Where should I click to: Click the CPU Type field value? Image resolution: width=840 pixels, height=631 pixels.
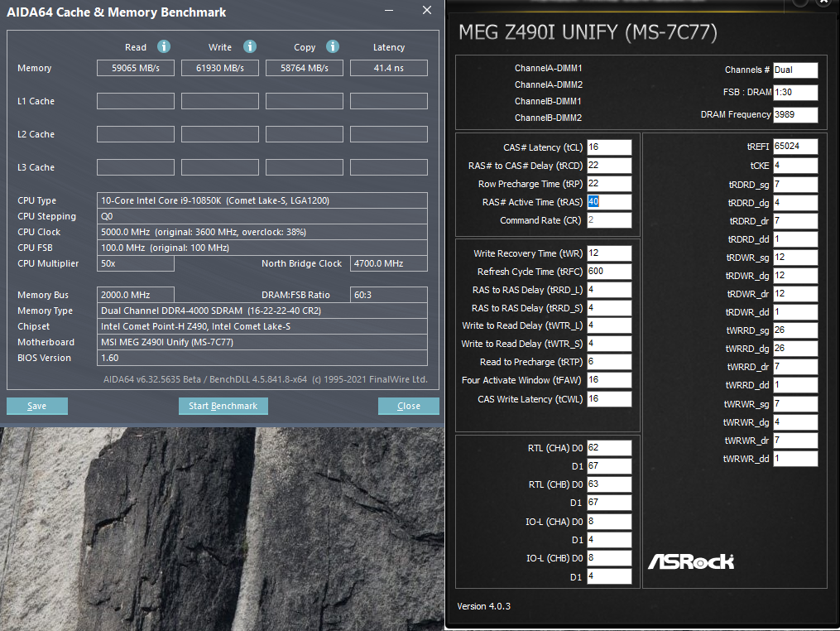point(262,200)
